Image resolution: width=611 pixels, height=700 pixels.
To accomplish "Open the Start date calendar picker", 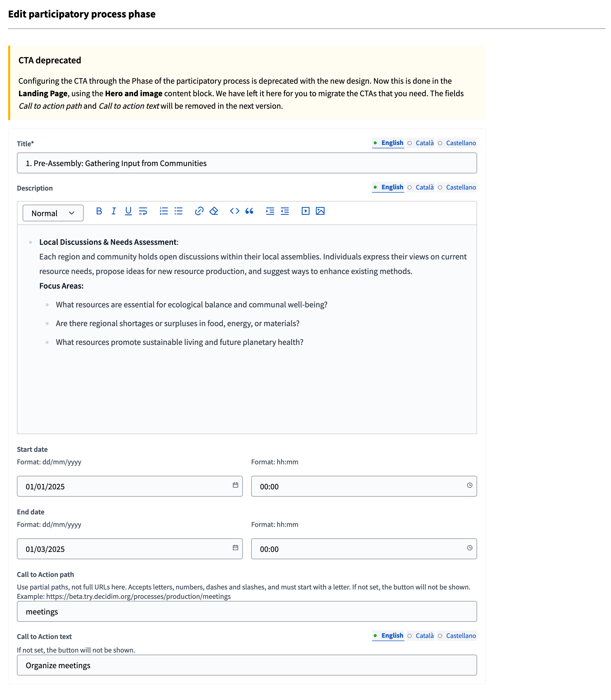I will pos(235,486).
